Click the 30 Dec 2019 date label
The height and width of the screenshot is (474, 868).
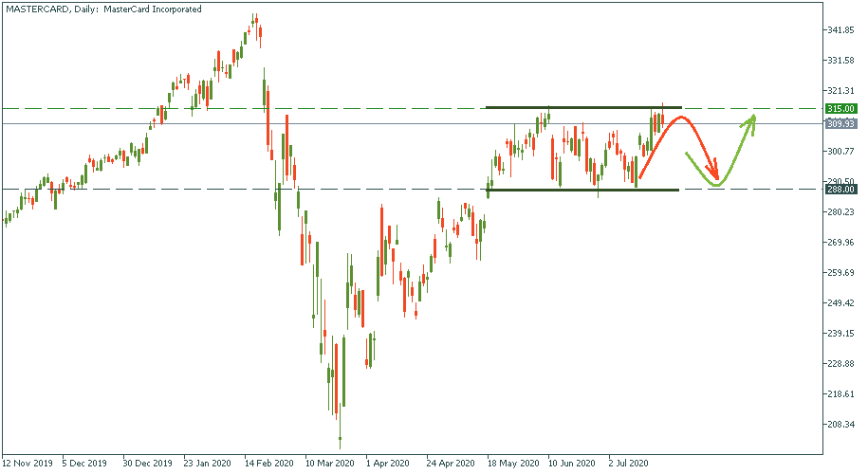tap(147, 465)
